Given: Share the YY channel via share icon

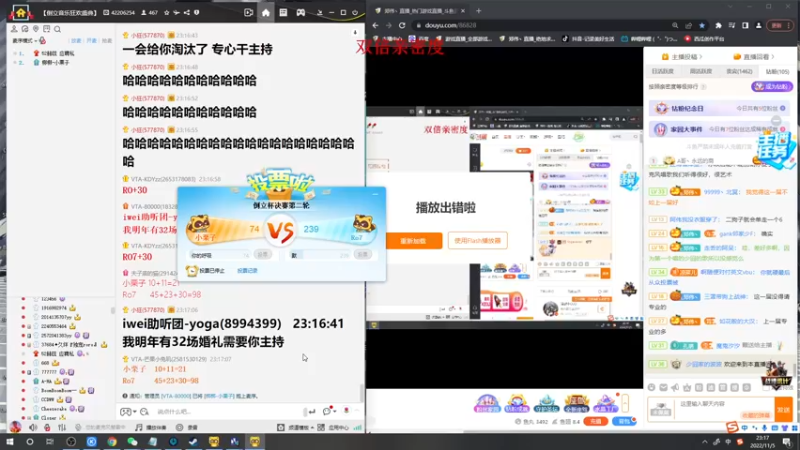Looking at the screenshot, I should pos(187,13).
